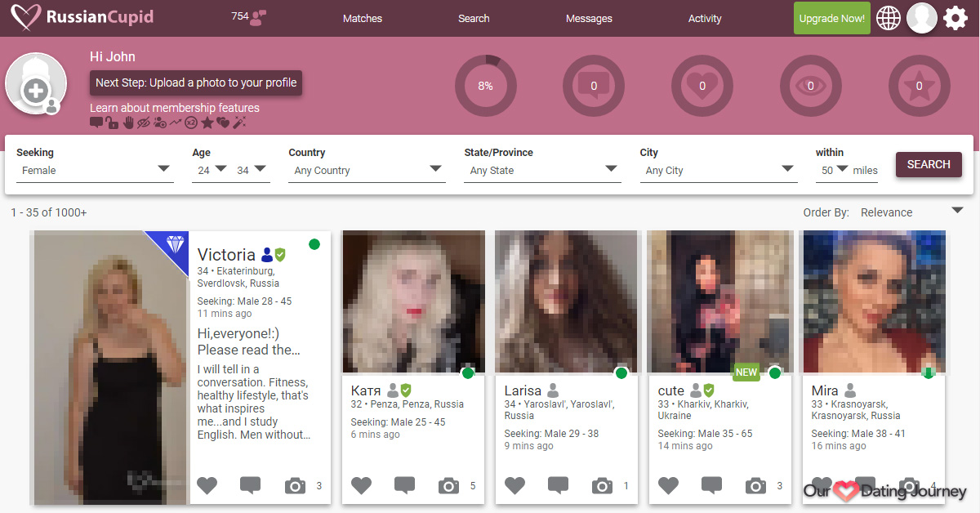Open Larisa's profile photo
This screenshot has width=980, height=513.
click(567, 302)
